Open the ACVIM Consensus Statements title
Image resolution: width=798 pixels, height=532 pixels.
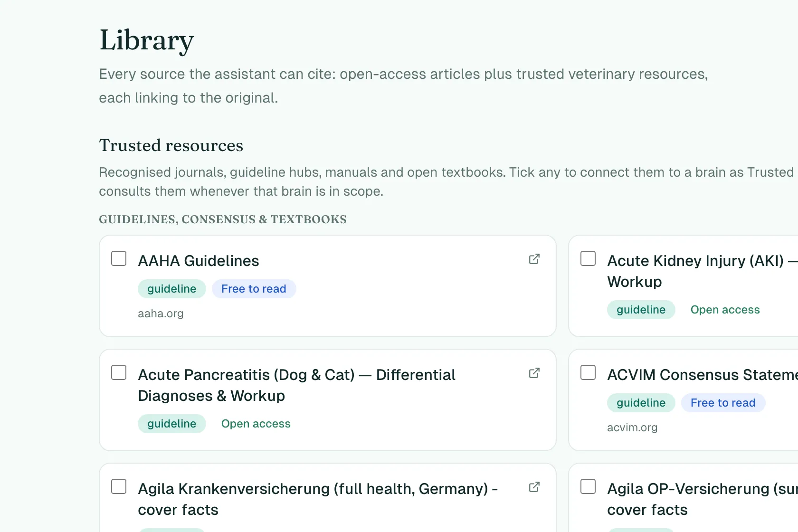click(x=703, y=375)
